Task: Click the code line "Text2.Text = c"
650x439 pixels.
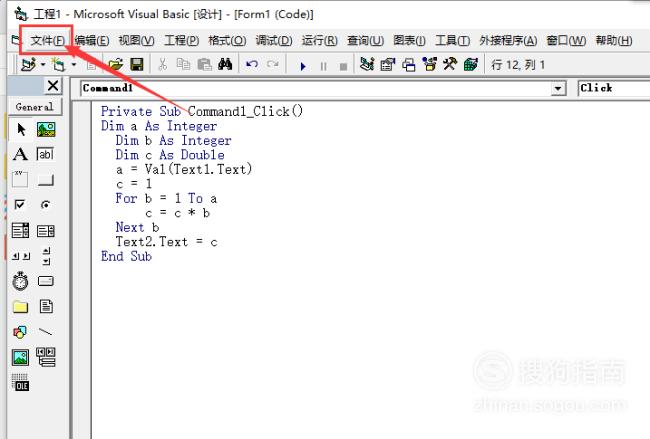Action: point(166,242)
